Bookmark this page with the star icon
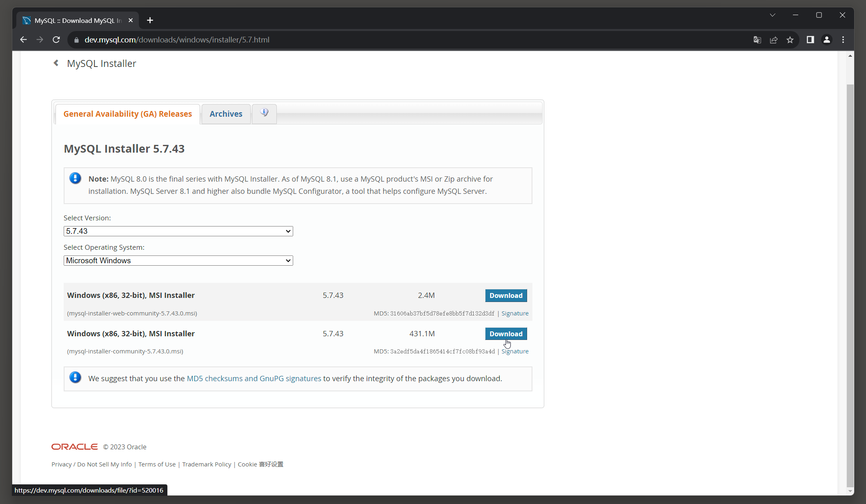Image resolution: width=866 pixels, height=504 pixels. [790, 40]
